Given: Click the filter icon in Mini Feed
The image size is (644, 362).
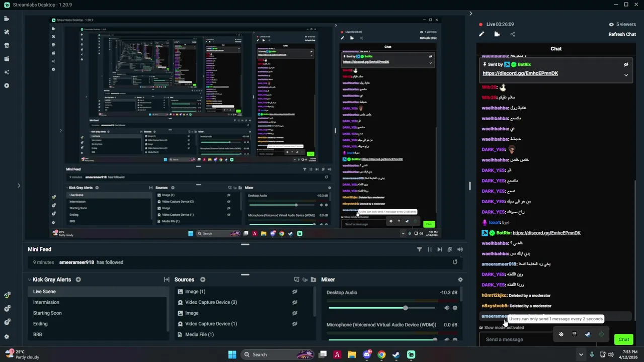Looking at the screenshot, I should pyautogui.click(x=419, y=249).
